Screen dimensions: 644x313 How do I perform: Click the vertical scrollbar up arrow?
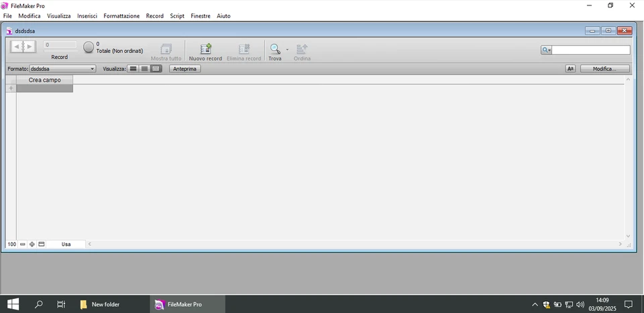point(628,79)
